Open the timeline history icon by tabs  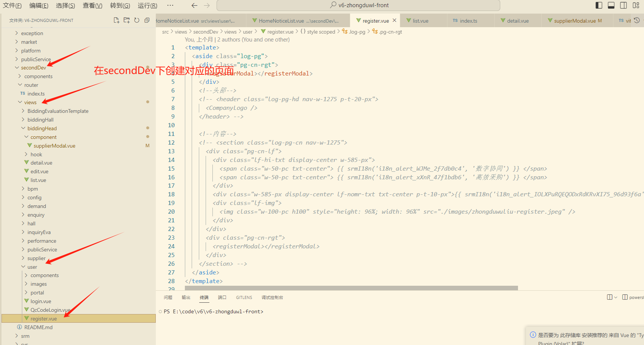(637, 20)
